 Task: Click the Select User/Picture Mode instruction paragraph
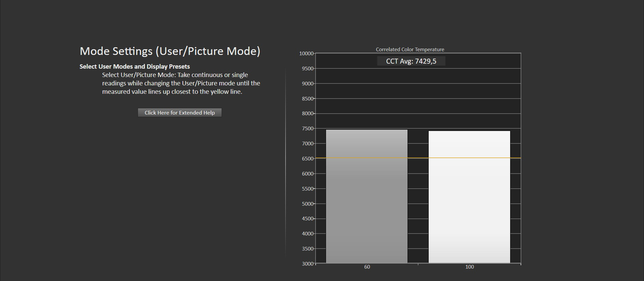[181, 83]
